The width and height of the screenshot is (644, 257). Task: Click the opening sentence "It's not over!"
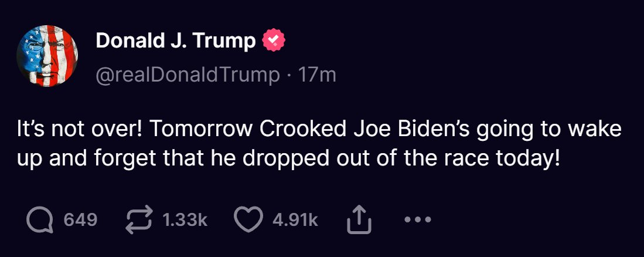tap(81, 130)
